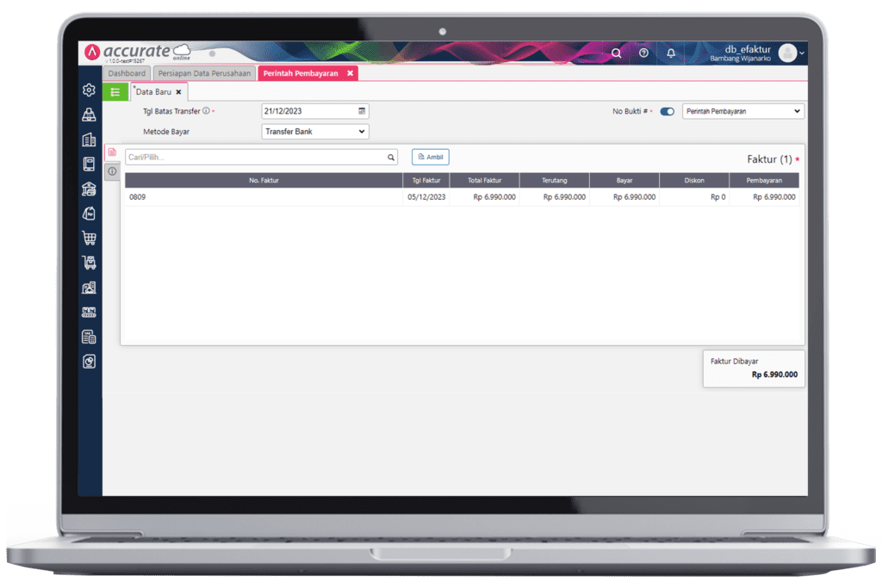
Task: Click the Total Faktur column header
Action: tap(485, 181)
